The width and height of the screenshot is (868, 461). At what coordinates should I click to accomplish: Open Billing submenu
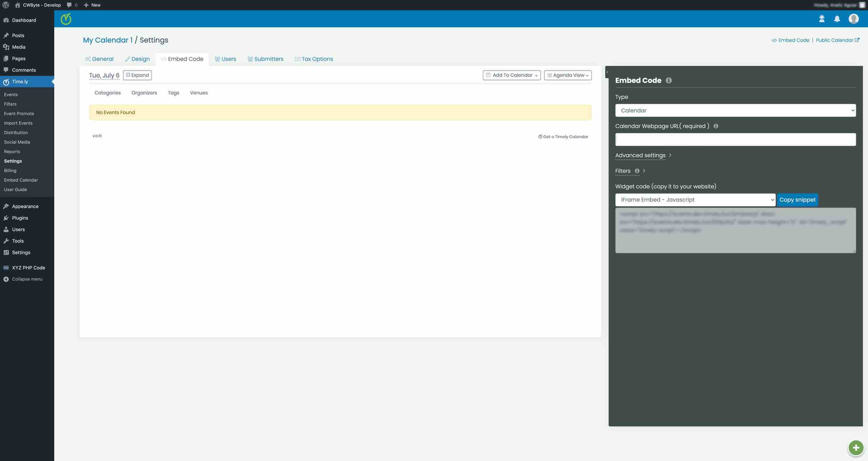click(x=10, y=171)
